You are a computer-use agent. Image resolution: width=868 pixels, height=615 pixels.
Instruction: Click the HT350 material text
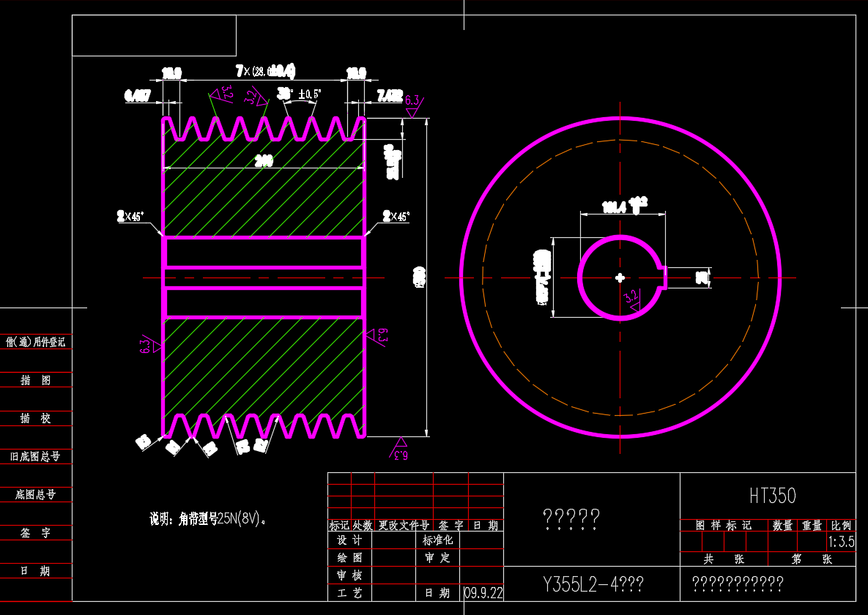point(772,496)
